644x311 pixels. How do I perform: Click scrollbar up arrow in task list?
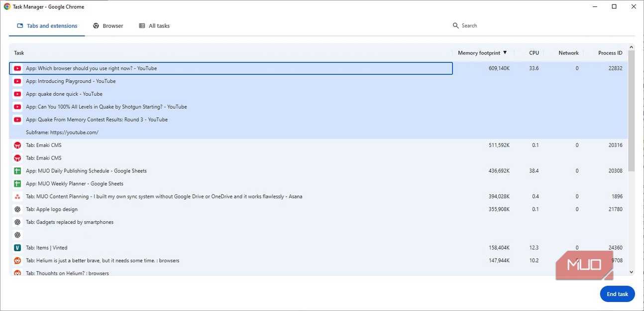[632, 47]
